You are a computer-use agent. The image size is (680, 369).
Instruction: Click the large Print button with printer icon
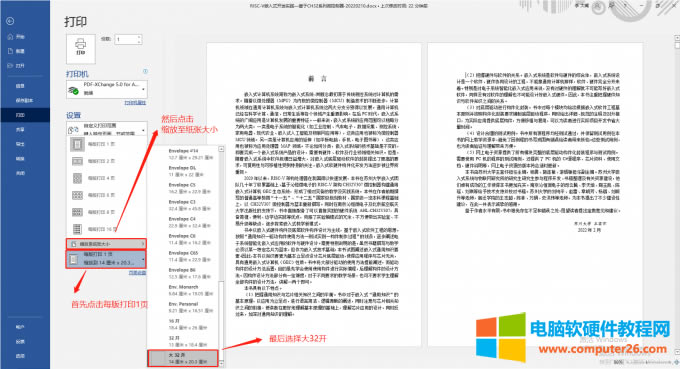pos(81,49)
